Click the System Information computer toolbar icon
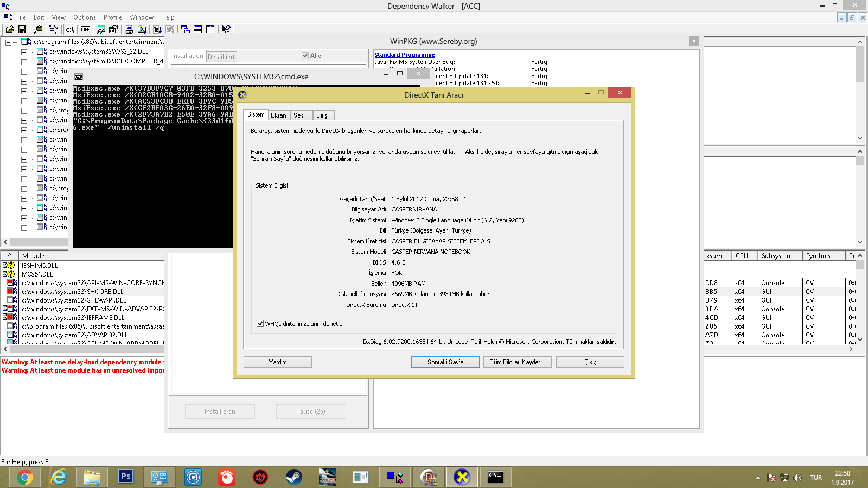Image resolution: width=868 pixels, height=488 pixels. pyautogui.click(x=129, y=29)
